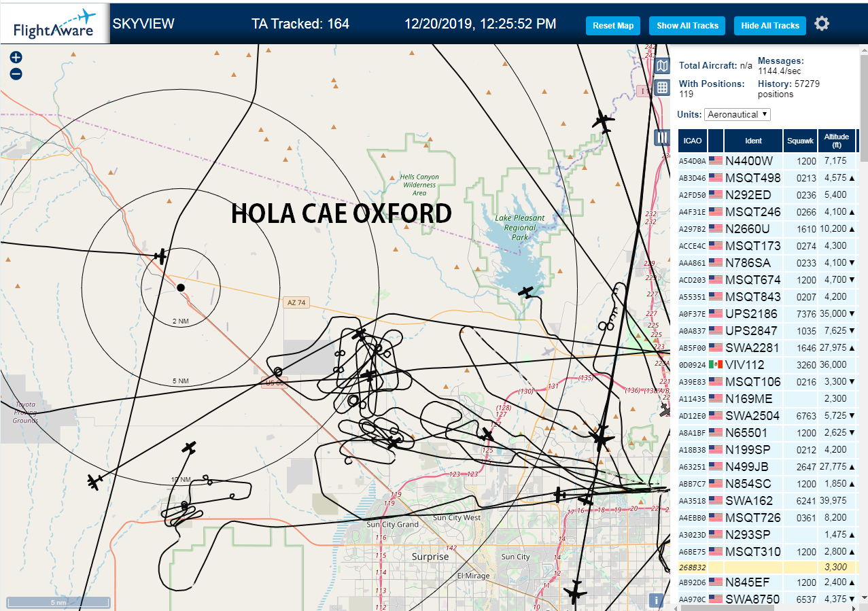The height and width of the screenshot is (611, 868).
Task: Click the USA flag in N4400W row
Action: 716,161
